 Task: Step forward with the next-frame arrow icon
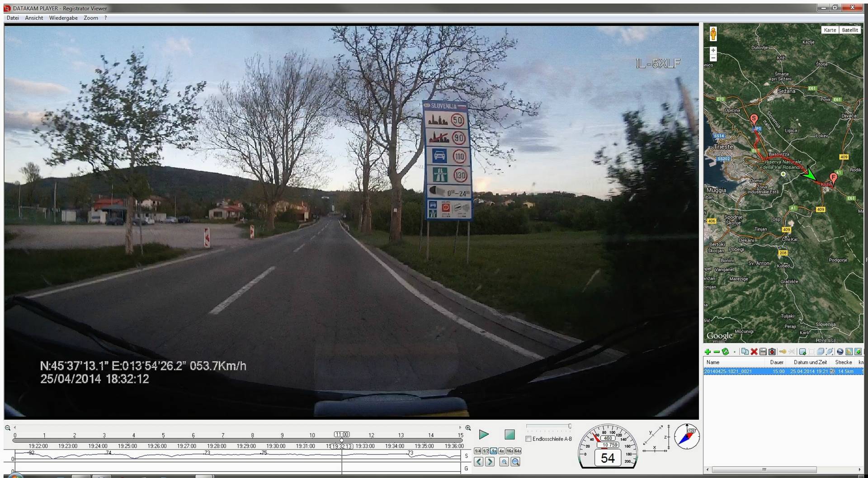point(491,462)
